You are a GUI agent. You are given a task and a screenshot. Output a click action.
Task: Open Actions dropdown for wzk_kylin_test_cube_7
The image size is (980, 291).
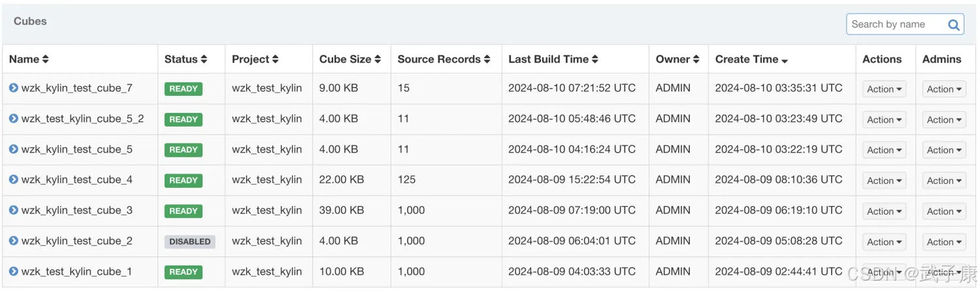[884, 89]
